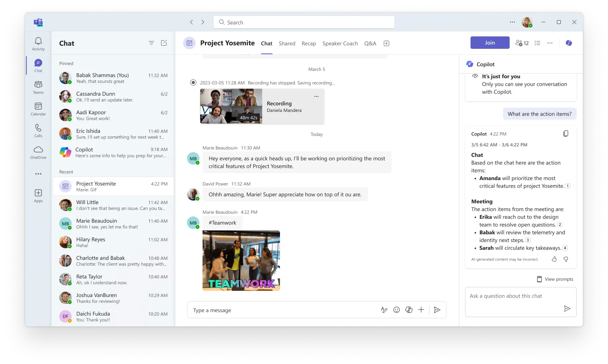
Task: Show the 12 participants
Action: (x=522, y=43)
